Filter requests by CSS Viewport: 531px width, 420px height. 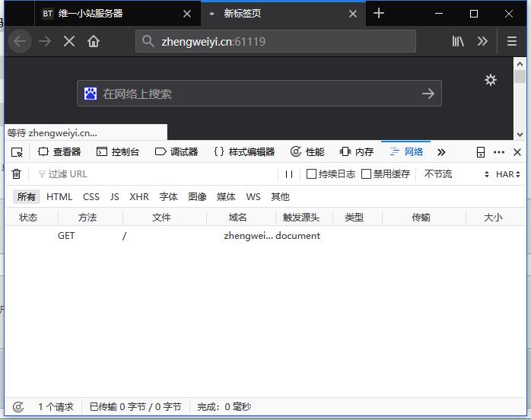click(x=91, y=197)
